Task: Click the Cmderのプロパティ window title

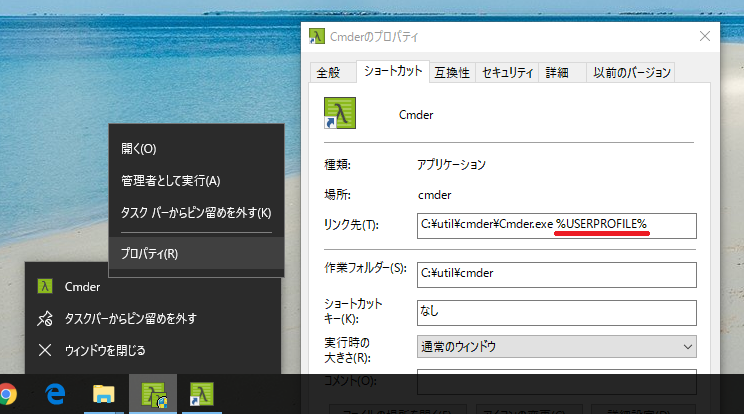Action: click(374, 37)
